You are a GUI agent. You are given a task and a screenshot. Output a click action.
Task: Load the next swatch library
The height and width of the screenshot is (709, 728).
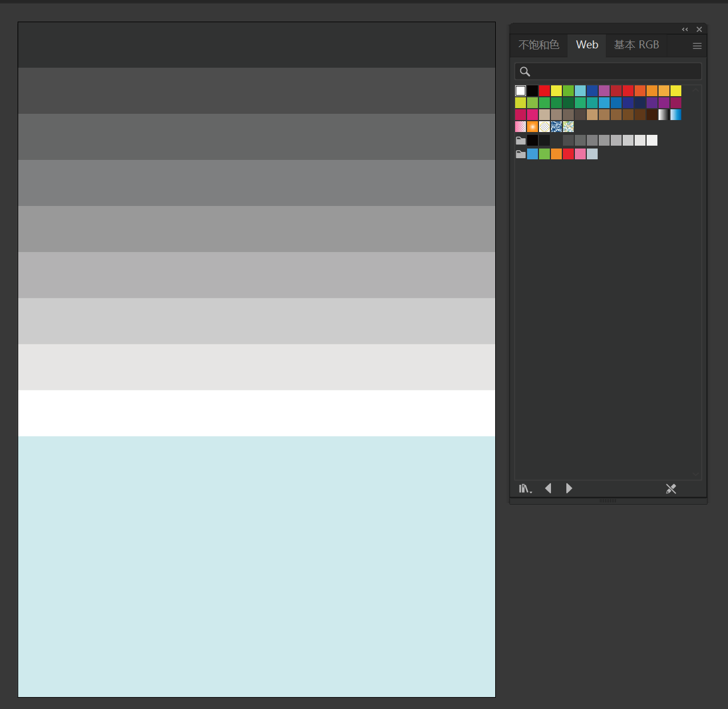point(569,488)
